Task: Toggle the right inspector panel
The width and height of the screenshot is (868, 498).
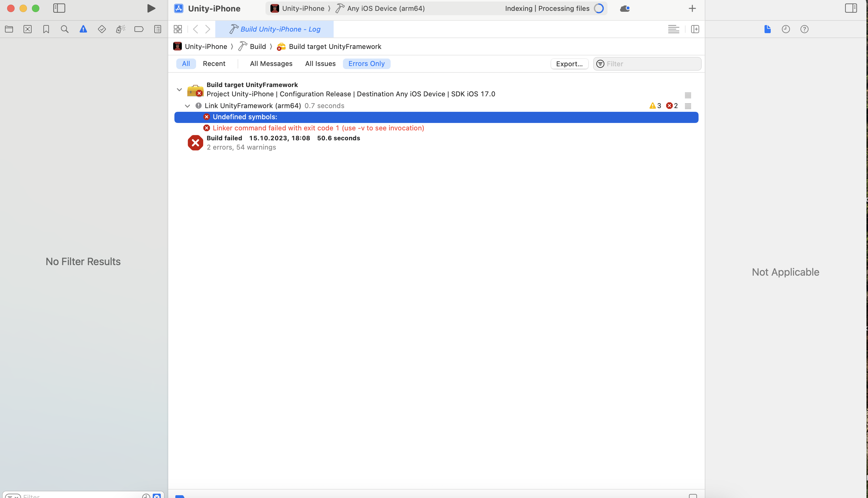Action: pos(851,8)
